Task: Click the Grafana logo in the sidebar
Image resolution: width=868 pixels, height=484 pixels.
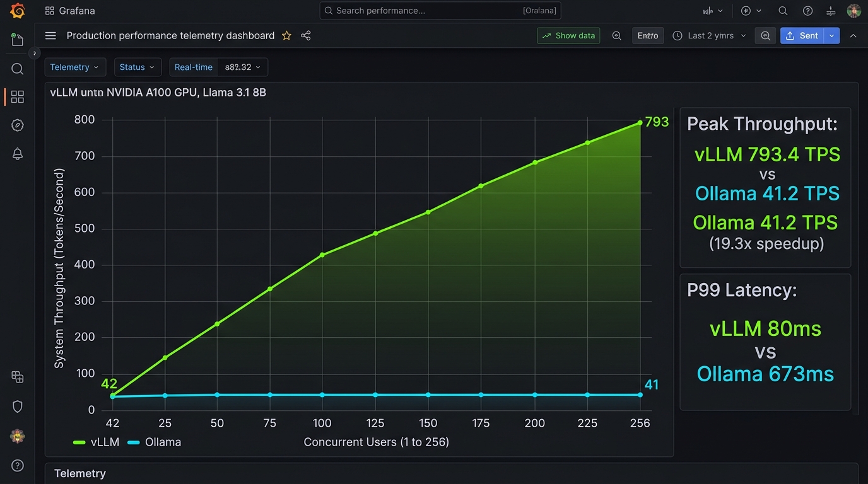Action: 18,11
